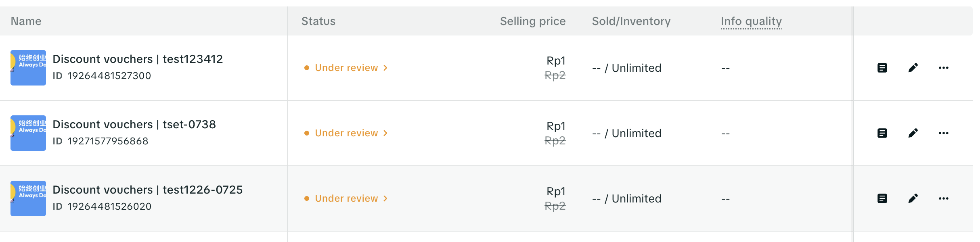Click edit pencil for test1226-0725 voucher

[913, 198]
